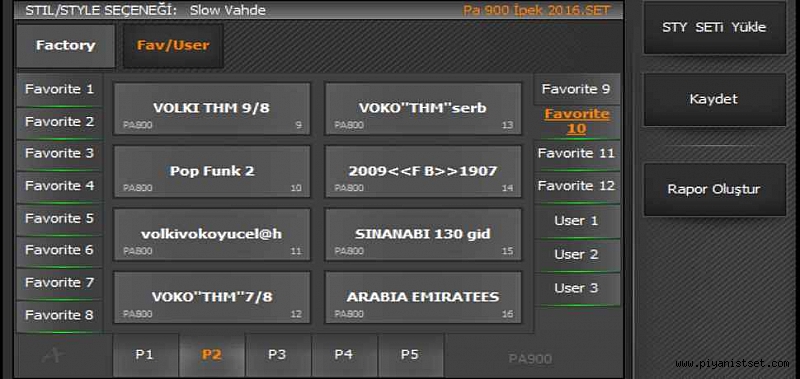The width and height of the screenshot is (800, 379).
Task: Choose the VOKO"THM"serb style
Action: (423, 109)
